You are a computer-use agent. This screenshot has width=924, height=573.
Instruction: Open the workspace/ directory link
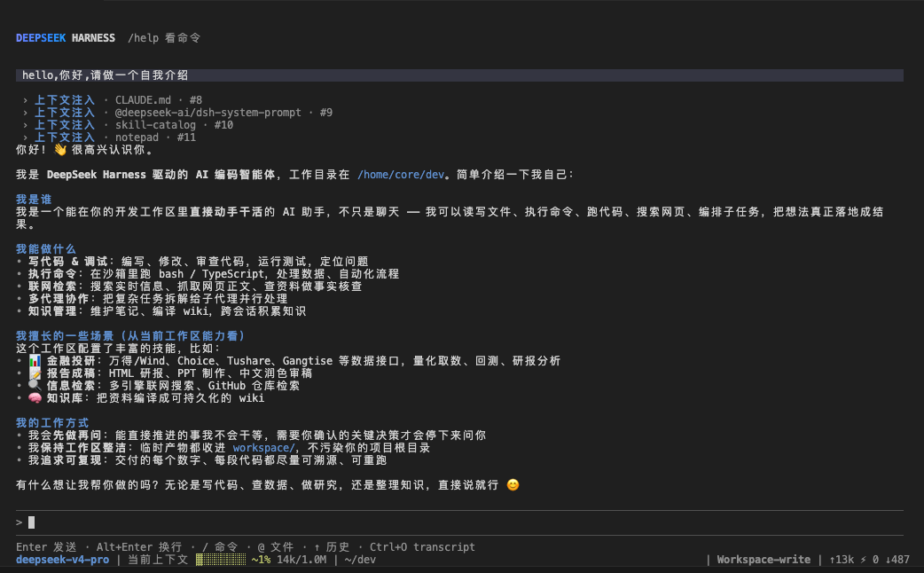263,448
